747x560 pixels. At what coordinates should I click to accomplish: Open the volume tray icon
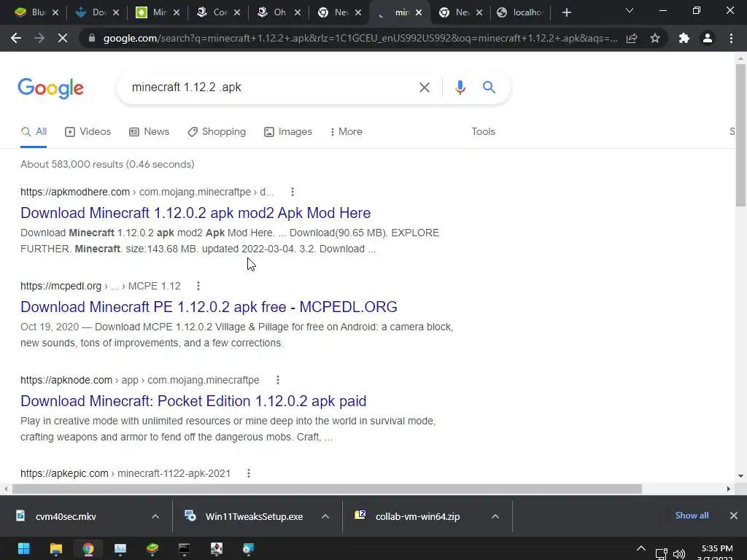pyautogui.click(x=679, y=554)
